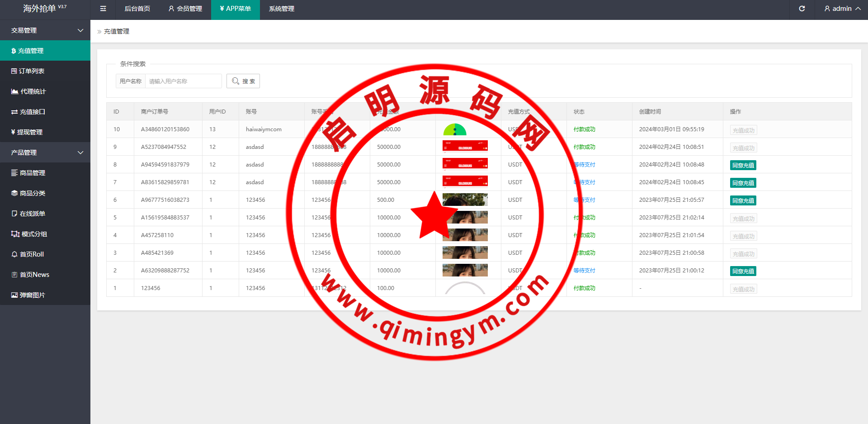Switch to the 会员管理 top tab
The height and width of the screenshot is (424, 868).
[x=185, y=9]
